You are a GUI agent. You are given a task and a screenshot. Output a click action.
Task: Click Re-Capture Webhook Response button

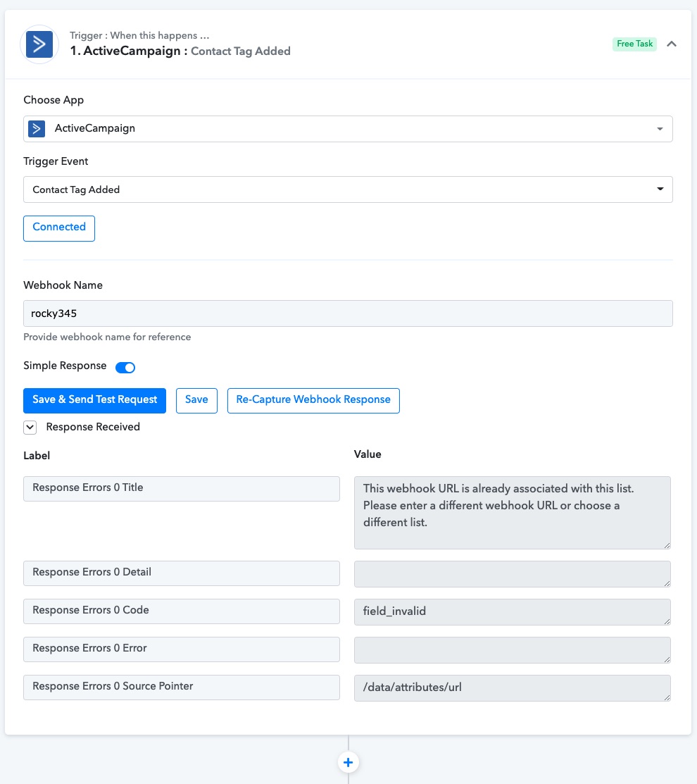click(x=313, y=401)
